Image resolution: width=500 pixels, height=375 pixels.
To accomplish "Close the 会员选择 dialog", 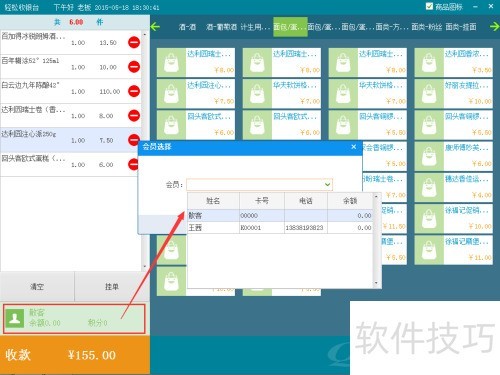I will (354, 147).
